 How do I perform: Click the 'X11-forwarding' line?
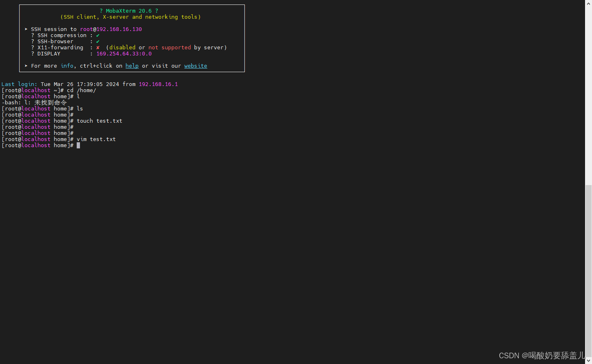coord(129,48)
